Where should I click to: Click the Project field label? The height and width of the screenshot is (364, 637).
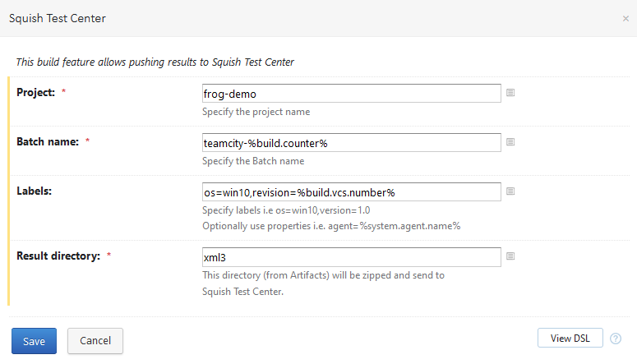click(35, 92)
